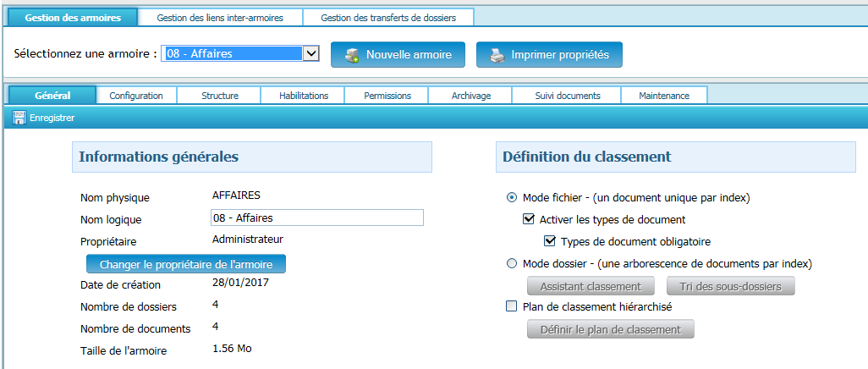Click the Tri des sous-dossiers button
The height and width of the screenshot is (369, 868).
point(731,286)
